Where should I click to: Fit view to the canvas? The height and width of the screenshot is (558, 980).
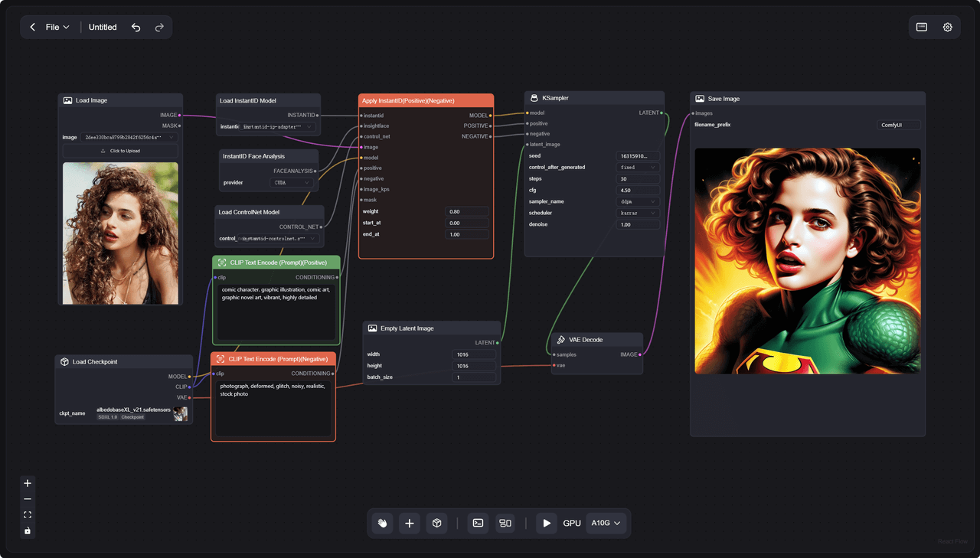pyautogui.click(x=28, y=515)
